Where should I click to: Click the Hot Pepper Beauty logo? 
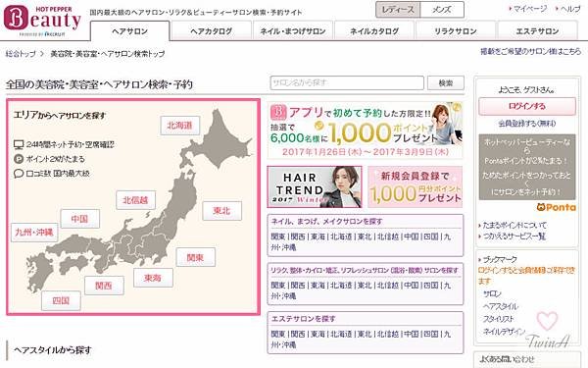pos(42,21)
